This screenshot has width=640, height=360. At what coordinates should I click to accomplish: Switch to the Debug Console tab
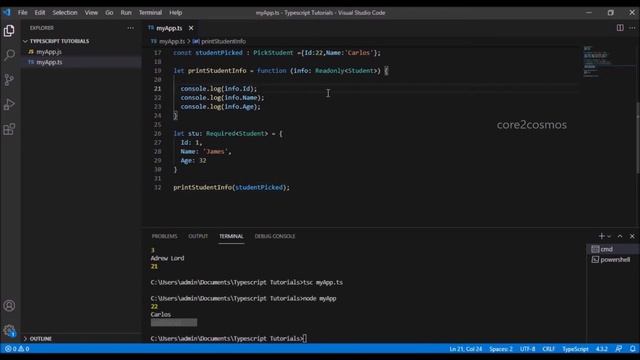click(x=275, y=236)
